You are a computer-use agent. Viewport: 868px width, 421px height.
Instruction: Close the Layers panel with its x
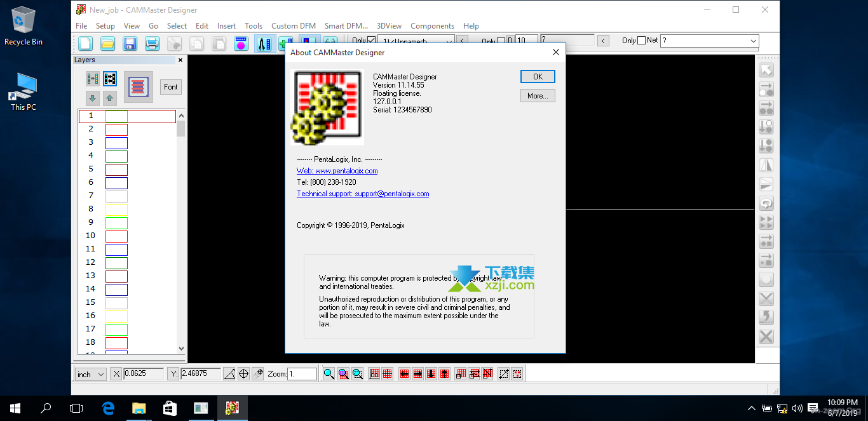180,60
